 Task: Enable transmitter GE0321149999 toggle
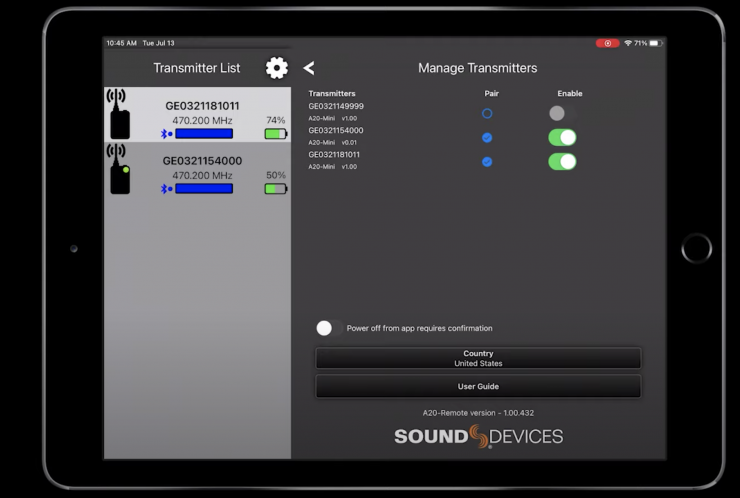(561, 114)
